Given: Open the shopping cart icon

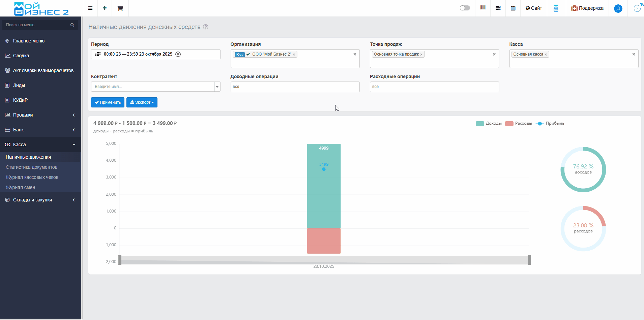Looking at the screenshot, I should coord(120,8).
